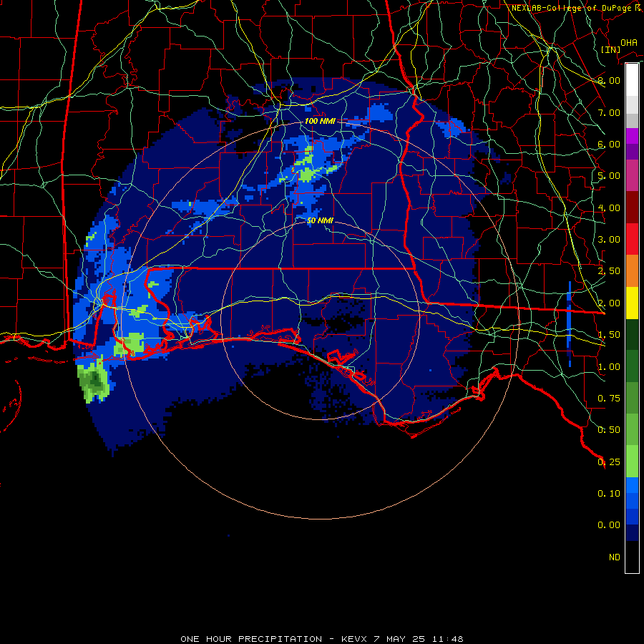Image resolution: width=644 pixels, height=644 pixels.
Task: Click the ND legend label
Action: 615,557
